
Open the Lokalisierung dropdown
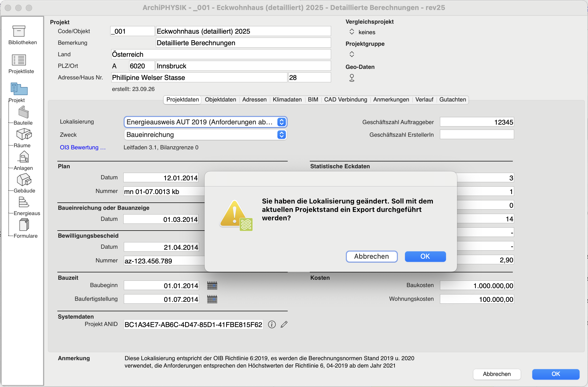point(205,122)
